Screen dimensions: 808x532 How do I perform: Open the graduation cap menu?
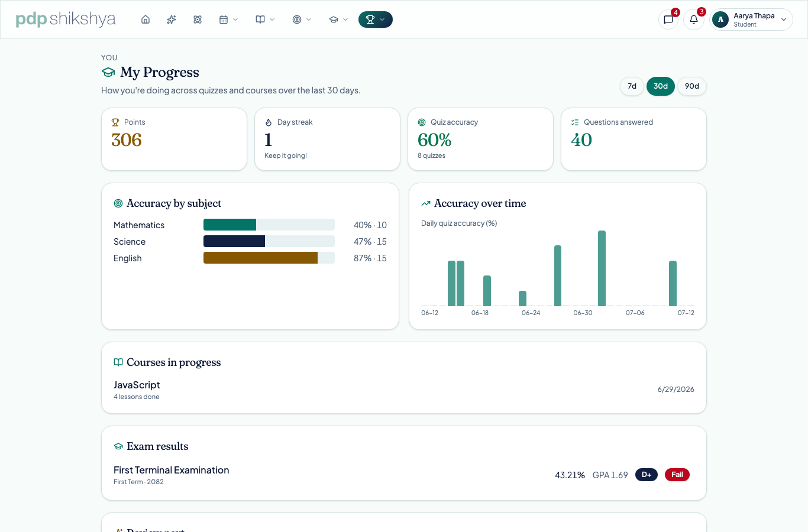point(338,20)
